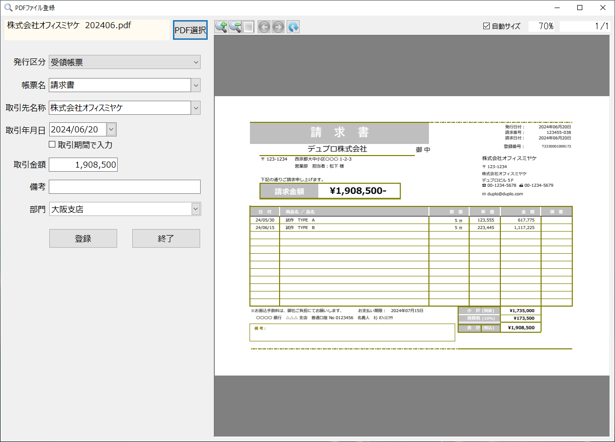This screenshot has height=442, width=615.
Task: Enable 取引期間で入力 checkbox
Action: click(52, 145)
